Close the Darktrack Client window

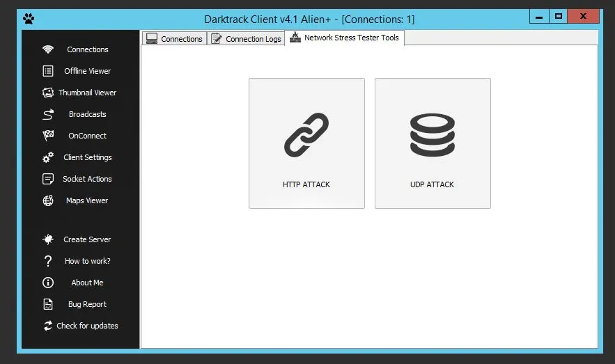click(583, 17)
